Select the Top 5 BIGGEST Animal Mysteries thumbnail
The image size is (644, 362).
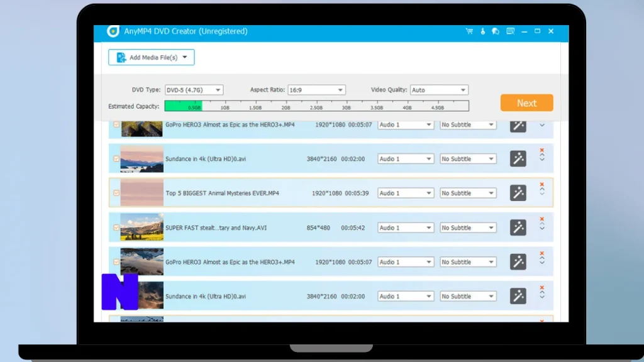pyautogui.click(x=142, y=192)
